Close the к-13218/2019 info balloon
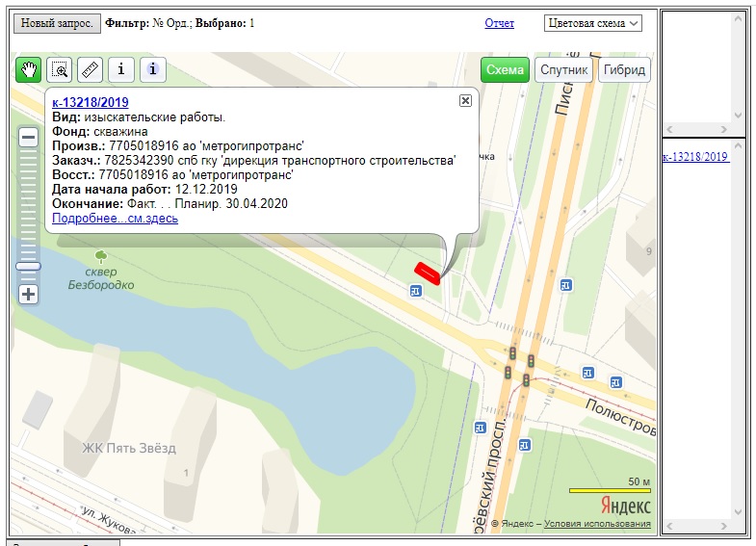The height and width of the screenshot is (546, 756). coord(465,100)
